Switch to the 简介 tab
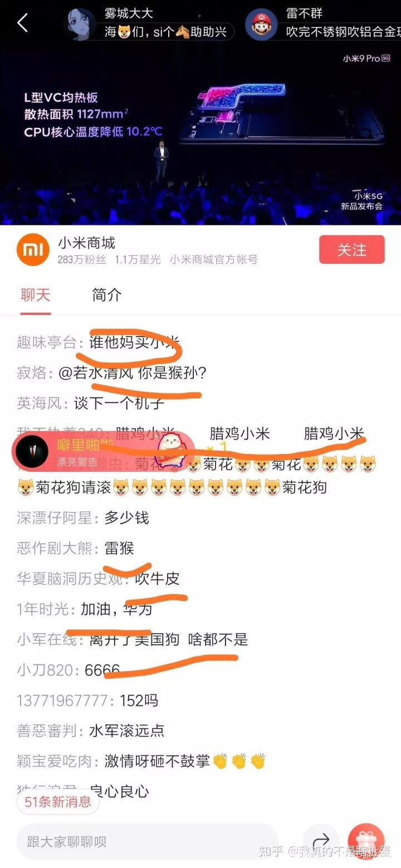The width and height of the screenshot is (401, 868). click(x=106, y=295)
